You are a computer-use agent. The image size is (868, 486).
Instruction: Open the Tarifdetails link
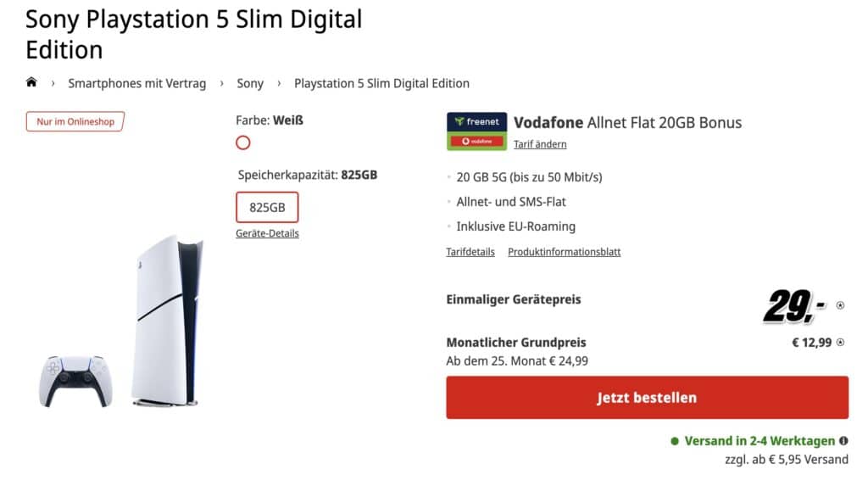pyautogui.click(x=470, y=252)
